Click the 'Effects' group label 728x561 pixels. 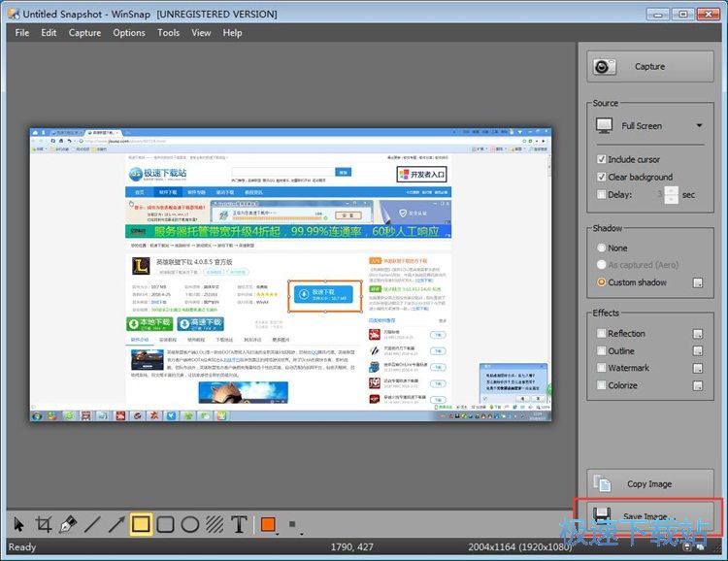point(606,313)
